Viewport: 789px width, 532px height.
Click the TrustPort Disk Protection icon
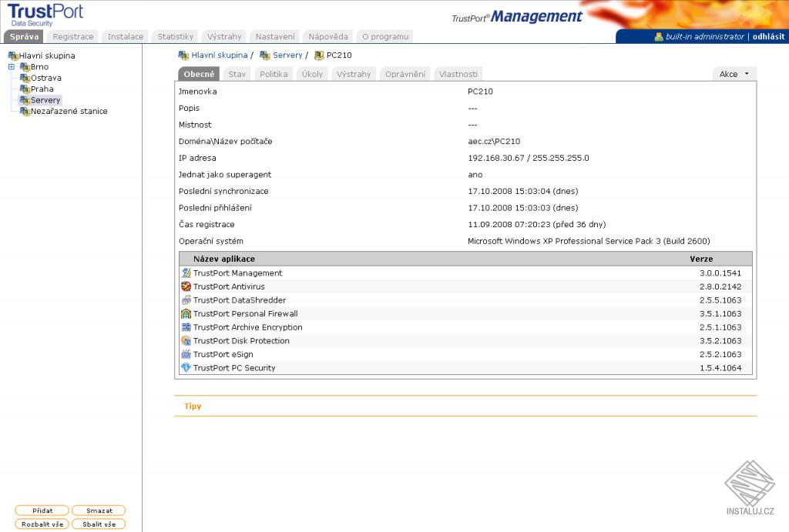click(x=186, y=340)
